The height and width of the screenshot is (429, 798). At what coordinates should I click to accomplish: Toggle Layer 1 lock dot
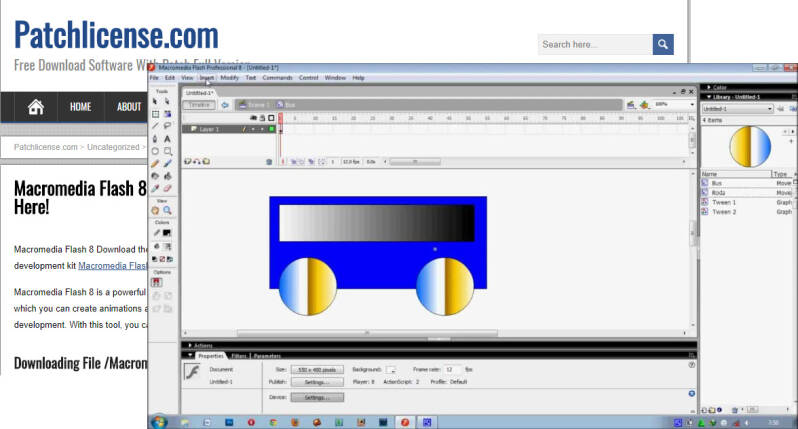(262, 129)
